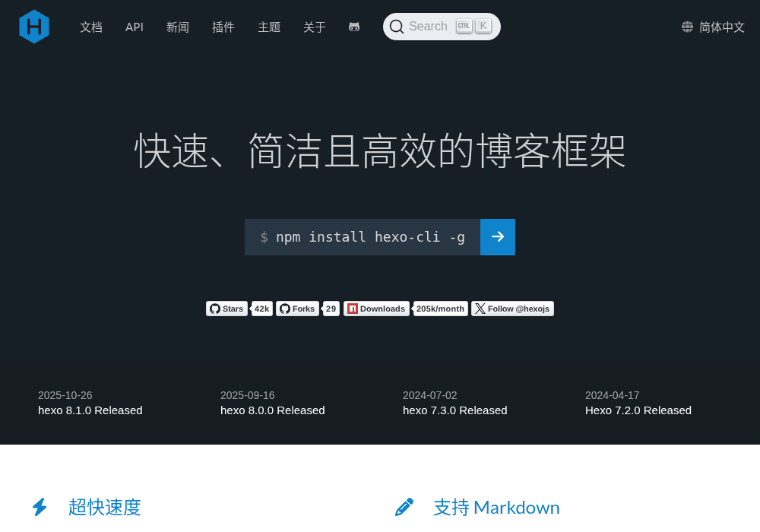This screenshot has width=760, height=532.
Task: Open the 文档 menu item
Action: pyautogui.click(x=91, y=27)
